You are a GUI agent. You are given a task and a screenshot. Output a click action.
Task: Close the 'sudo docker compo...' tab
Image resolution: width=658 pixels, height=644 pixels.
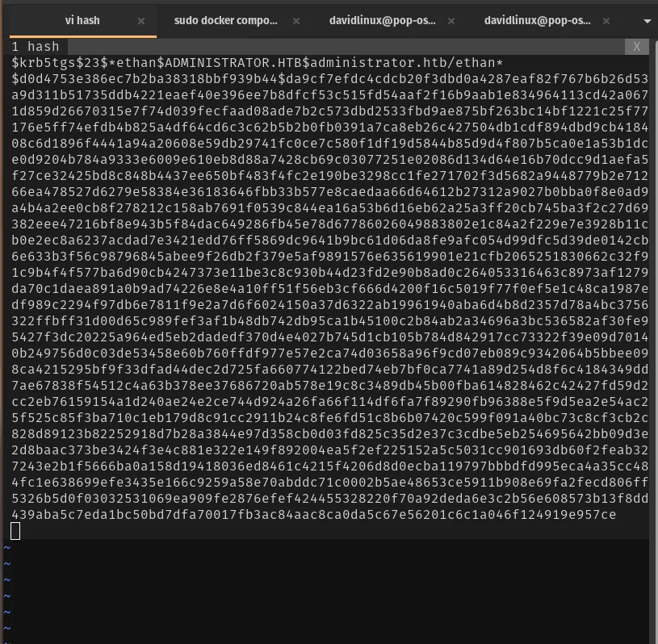pyautogui.click(x=296, y=21)
